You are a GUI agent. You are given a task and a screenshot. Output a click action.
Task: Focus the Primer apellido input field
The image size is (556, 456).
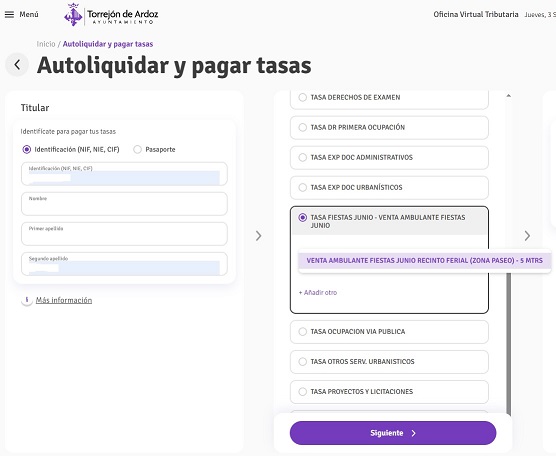tap(124, 234)
